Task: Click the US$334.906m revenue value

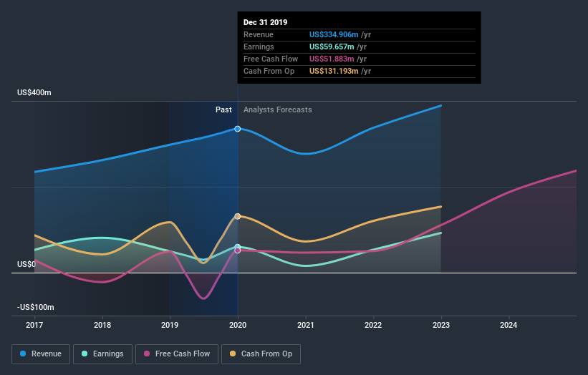Action: (x=334, y=34)
